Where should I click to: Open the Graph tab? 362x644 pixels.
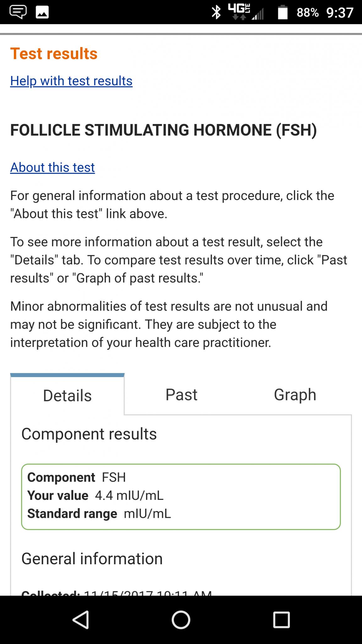tap(295, 395)
